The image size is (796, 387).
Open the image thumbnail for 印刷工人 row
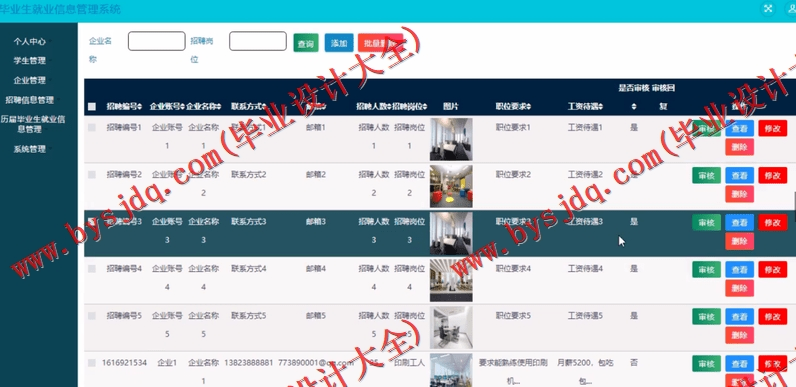[x=451, y=370]
